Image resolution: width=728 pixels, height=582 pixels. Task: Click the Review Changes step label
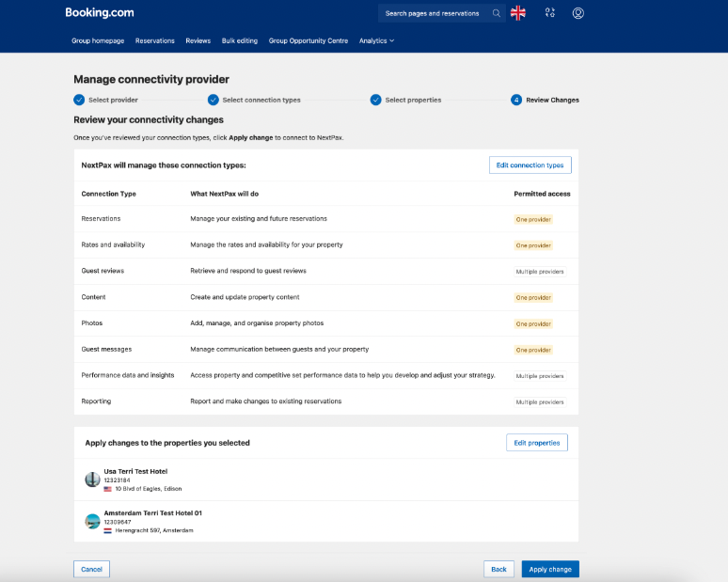click(552, 100)
